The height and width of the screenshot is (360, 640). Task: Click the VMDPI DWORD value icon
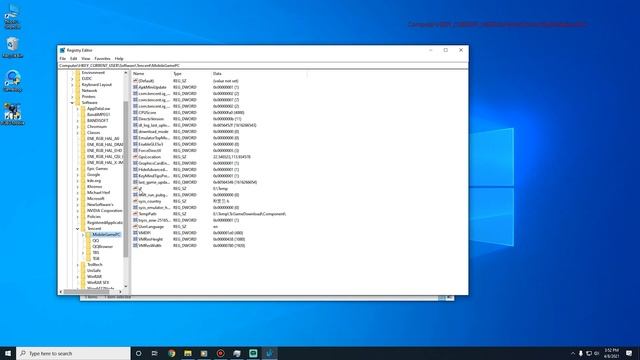pos(136,233)
